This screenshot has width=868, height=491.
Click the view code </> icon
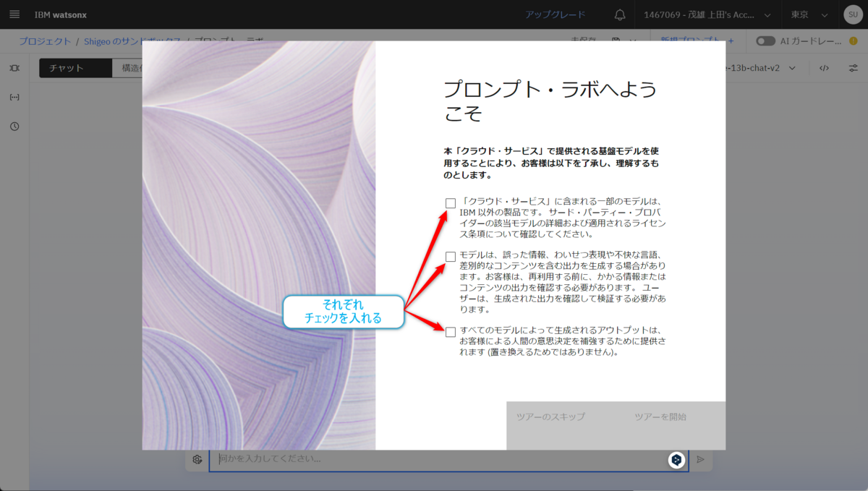coord(824,68)
